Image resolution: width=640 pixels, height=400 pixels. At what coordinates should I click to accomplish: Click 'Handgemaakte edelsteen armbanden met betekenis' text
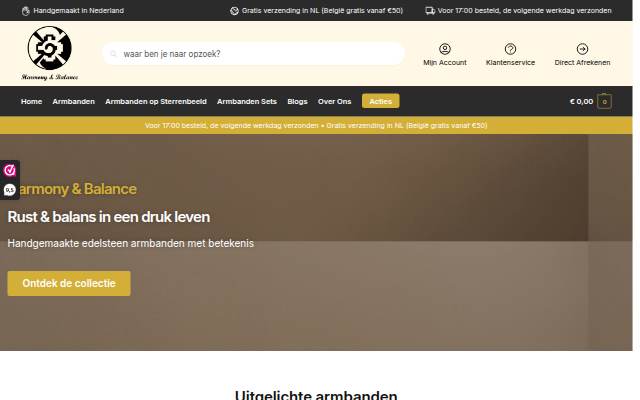click(x=131, y=243)
